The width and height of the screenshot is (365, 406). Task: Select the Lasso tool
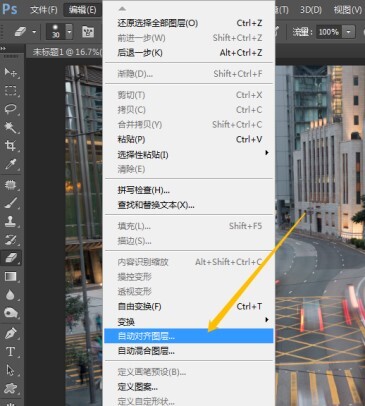coord(11,109)
